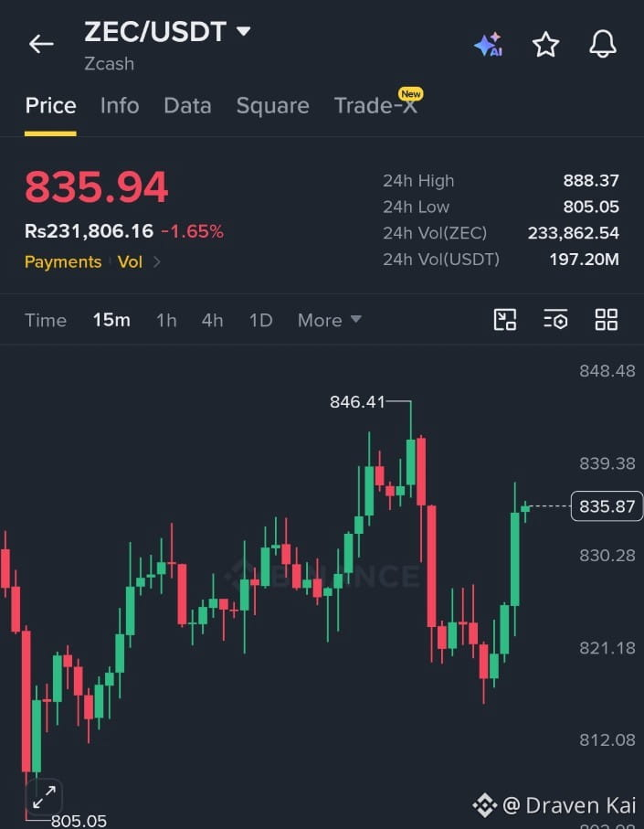644x829 pixels.
Task: Switch to the Data tab
Action: pyautogui.click(x=187, y=106)
